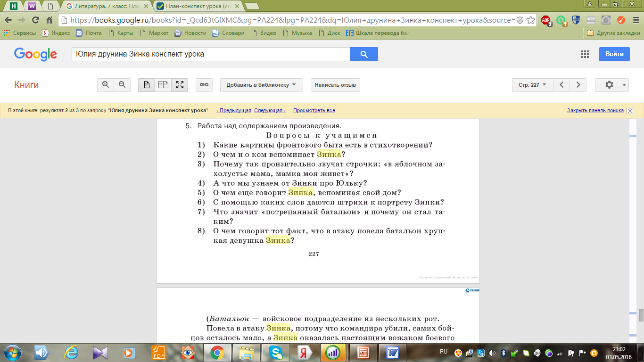Open PowerPoint from the taskbar

tap(363, 353)
